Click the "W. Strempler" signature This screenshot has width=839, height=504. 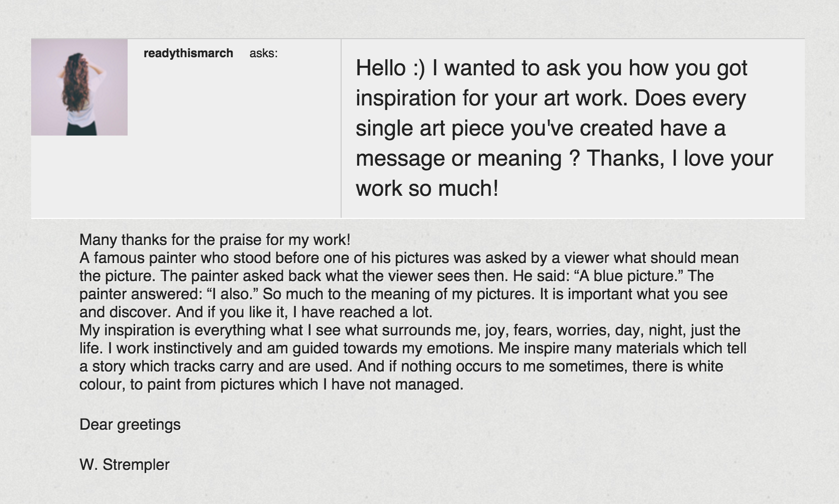click(125, 465)
